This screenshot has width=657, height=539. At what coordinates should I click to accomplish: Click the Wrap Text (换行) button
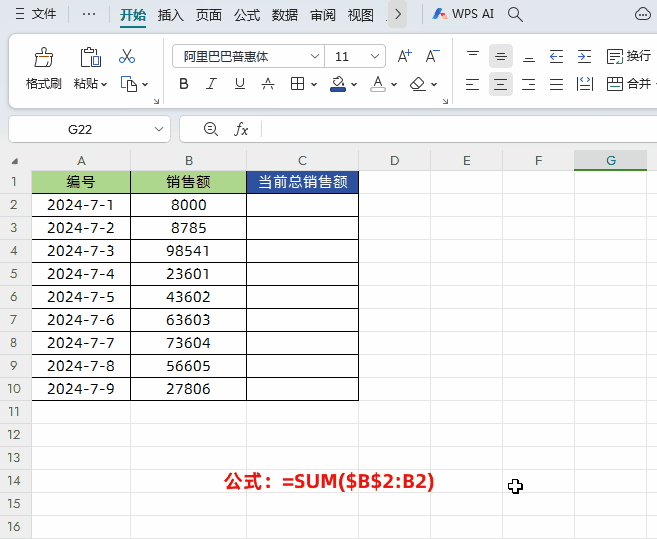click(x=629, y=56)
